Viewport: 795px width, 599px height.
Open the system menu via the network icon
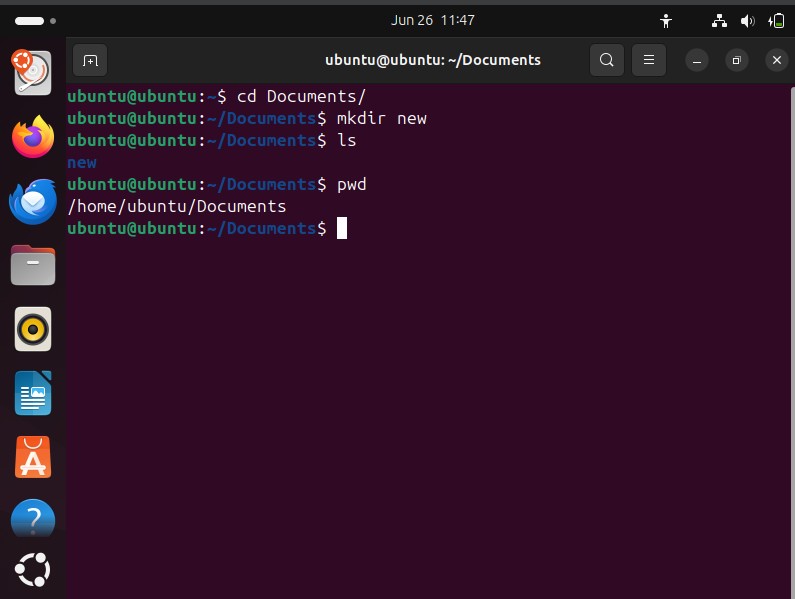pos(719,21)
